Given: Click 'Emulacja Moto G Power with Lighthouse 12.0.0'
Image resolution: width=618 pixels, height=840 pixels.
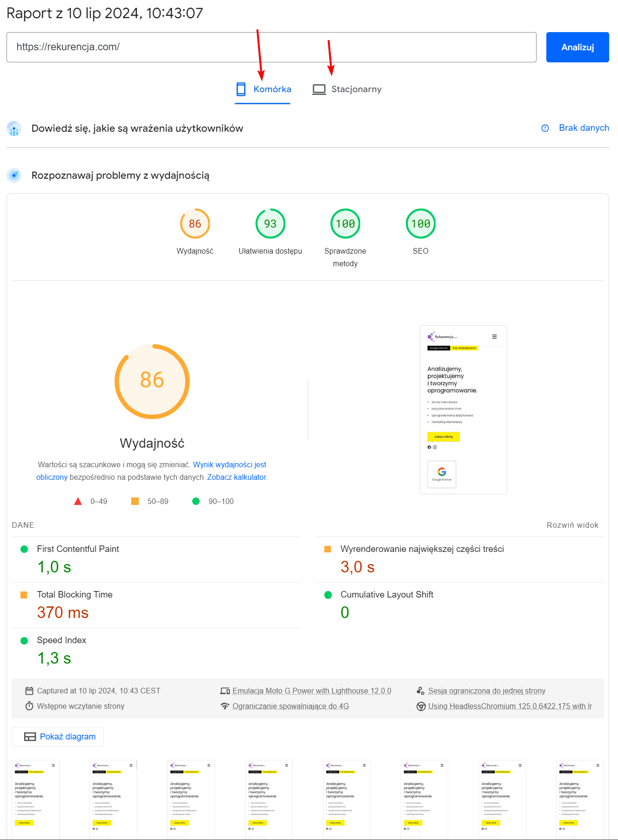Looking at the screenshot, I should pos(312,691).
